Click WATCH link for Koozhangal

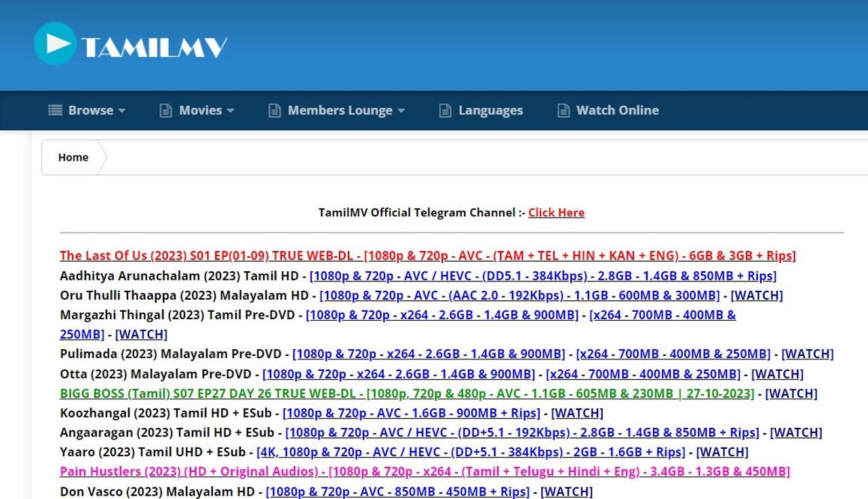tap(577, 413)
